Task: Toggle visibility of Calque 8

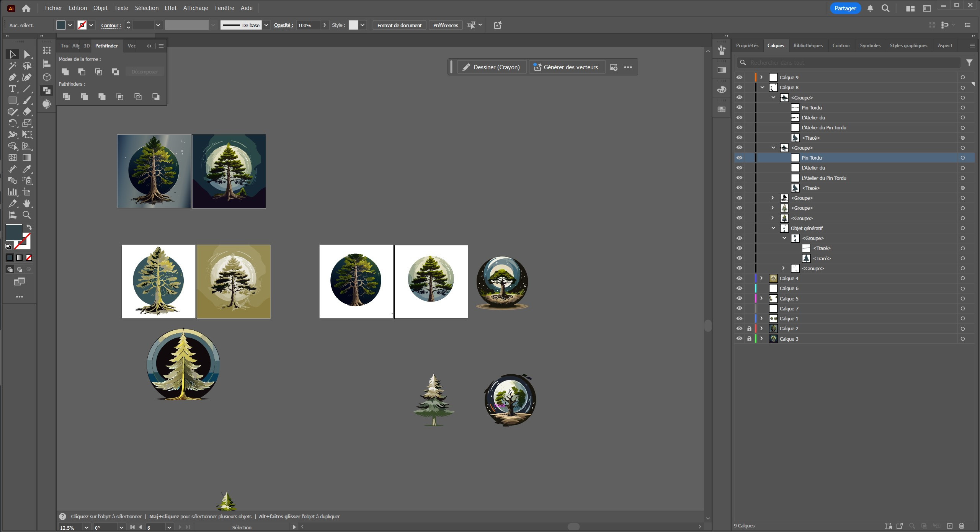Action: [739, 87]
